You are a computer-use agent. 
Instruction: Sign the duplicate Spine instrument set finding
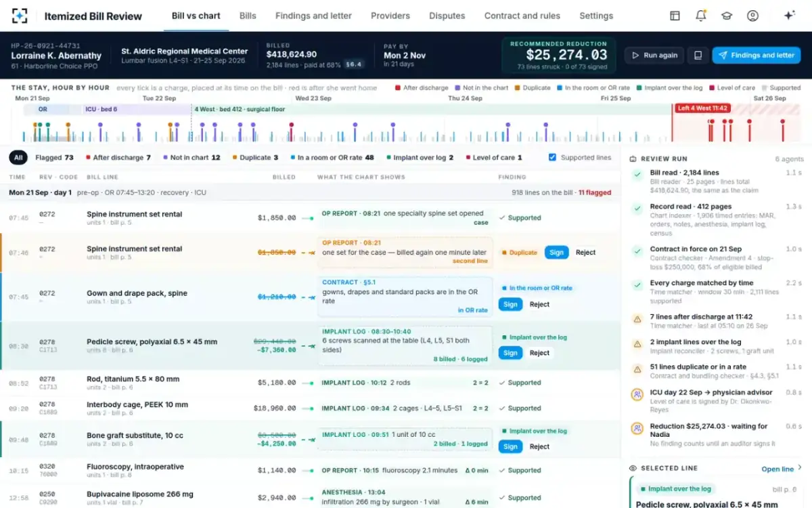tap(556, 253)
